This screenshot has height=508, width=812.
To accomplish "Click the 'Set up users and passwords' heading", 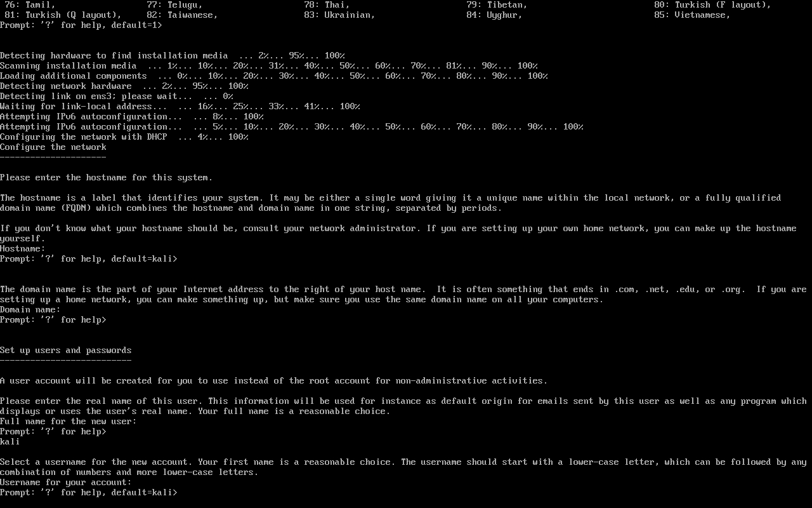I will (66, 351).
